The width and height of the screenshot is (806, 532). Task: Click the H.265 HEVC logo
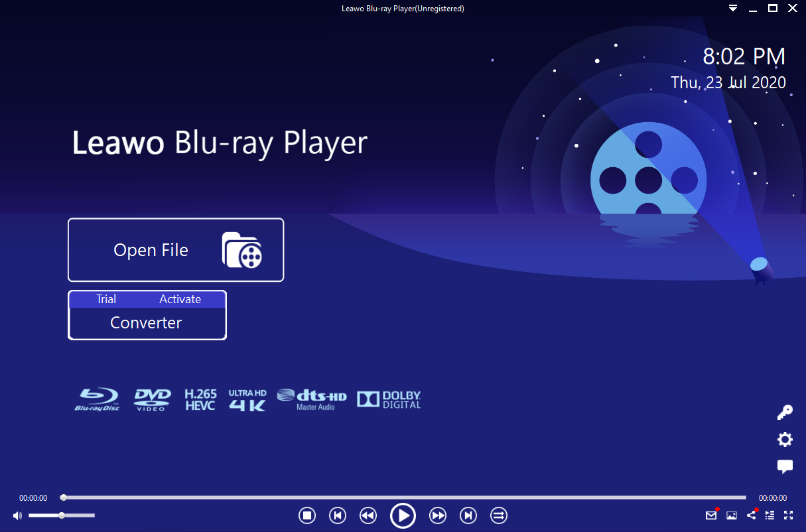coord(200,399)
